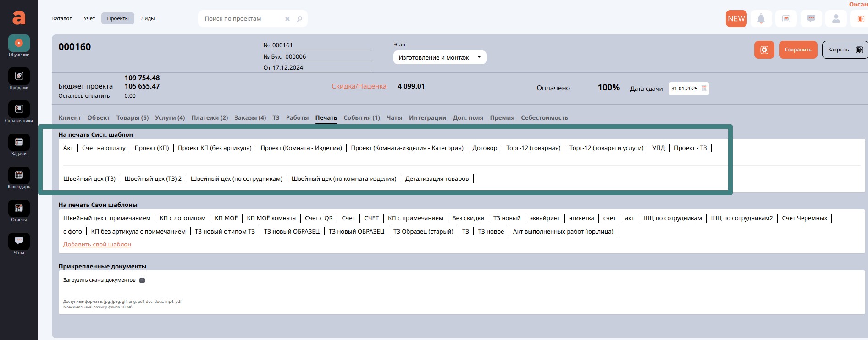Open Отчеты from the sidebar

(19, 209)
